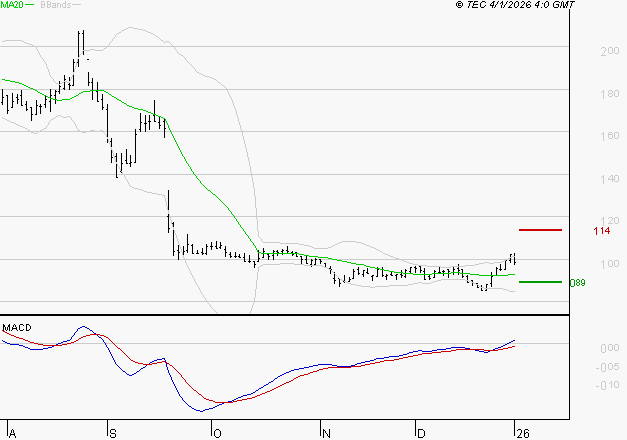Click the 120 price axis label
Image resolution: width=627 pixels, height=440 pixels.
(x=609, y=221)
